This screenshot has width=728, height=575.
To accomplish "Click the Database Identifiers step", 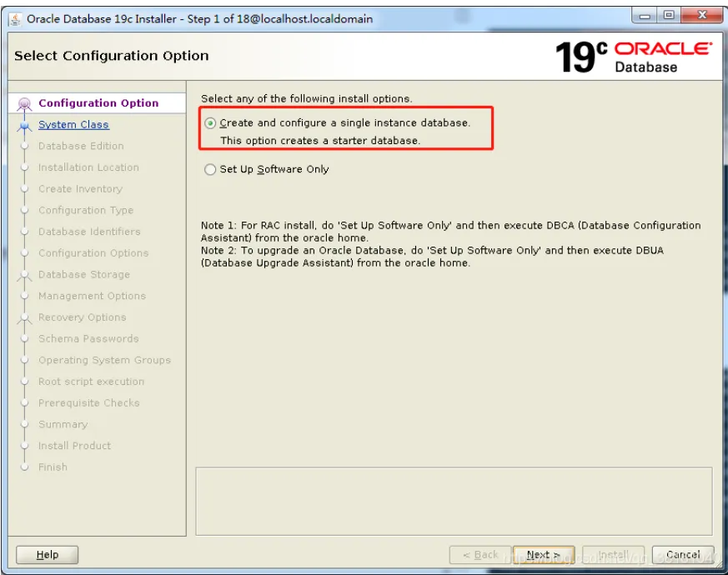I will (x=89, y=232).
